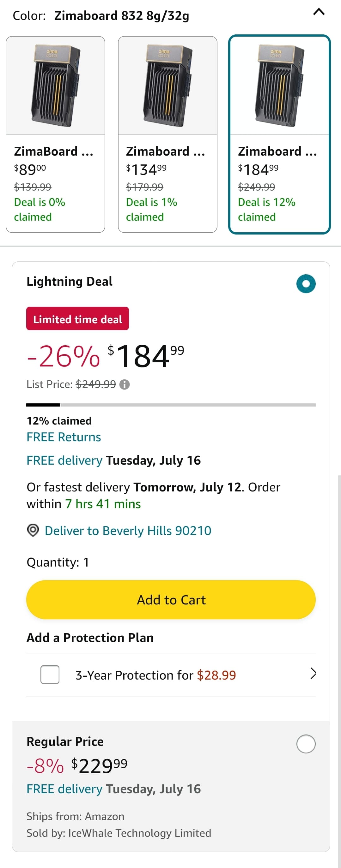Open the FREE Returns link
Screen dimensions: 341x868
tap(64, 437)
